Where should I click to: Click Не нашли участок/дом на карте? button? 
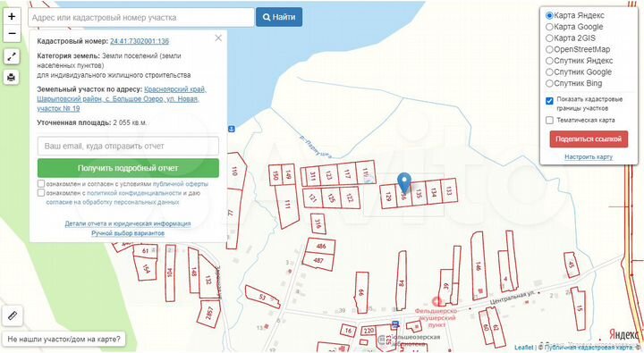click(x=64, y=339)
